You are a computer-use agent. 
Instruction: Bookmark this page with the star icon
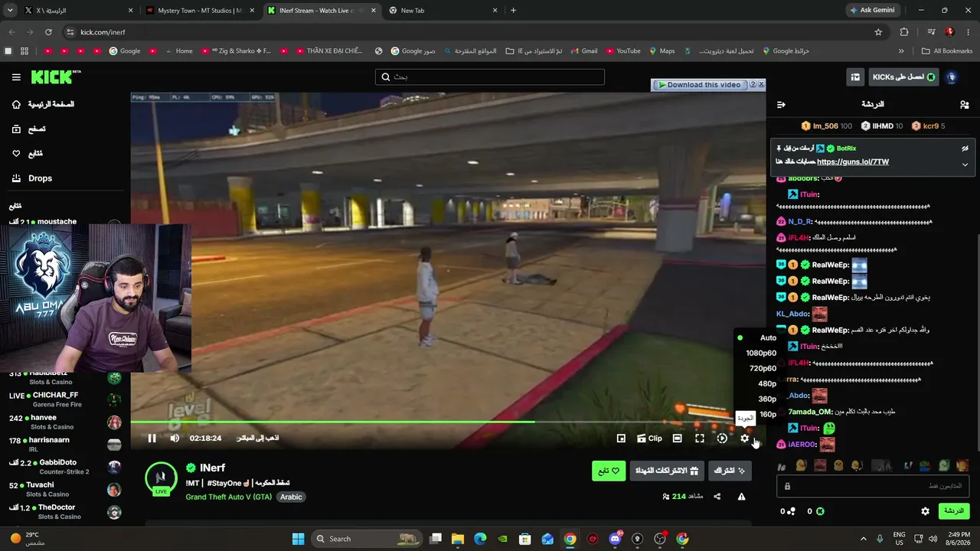point(878,32)
